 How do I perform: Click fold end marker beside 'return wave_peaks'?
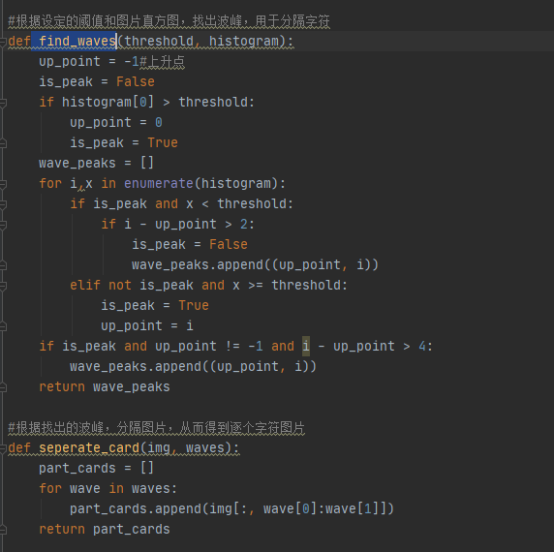3,387
